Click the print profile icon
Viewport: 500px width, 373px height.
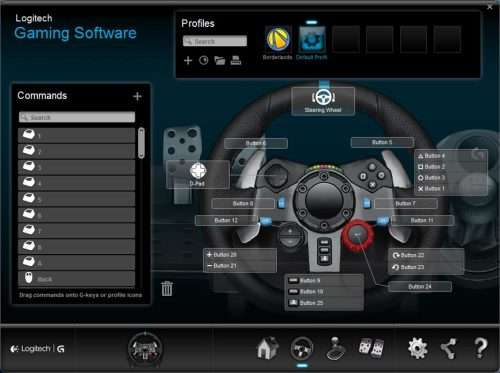[x=236, y=60]
